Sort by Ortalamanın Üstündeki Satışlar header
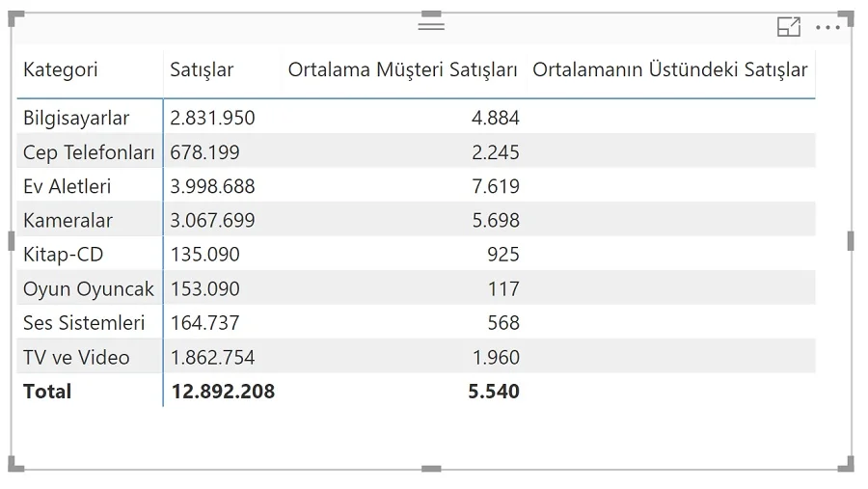This screenshot has height=489, width=868. point(670,69)
